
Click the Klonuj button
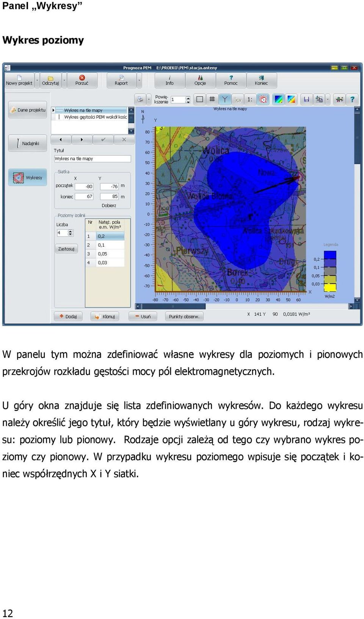tap(105, 316)
